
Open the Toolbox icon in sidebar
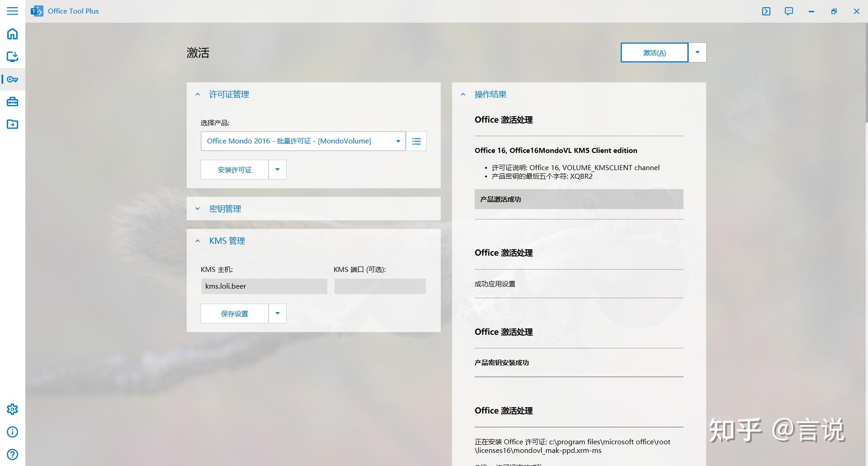tap(12, 101)
